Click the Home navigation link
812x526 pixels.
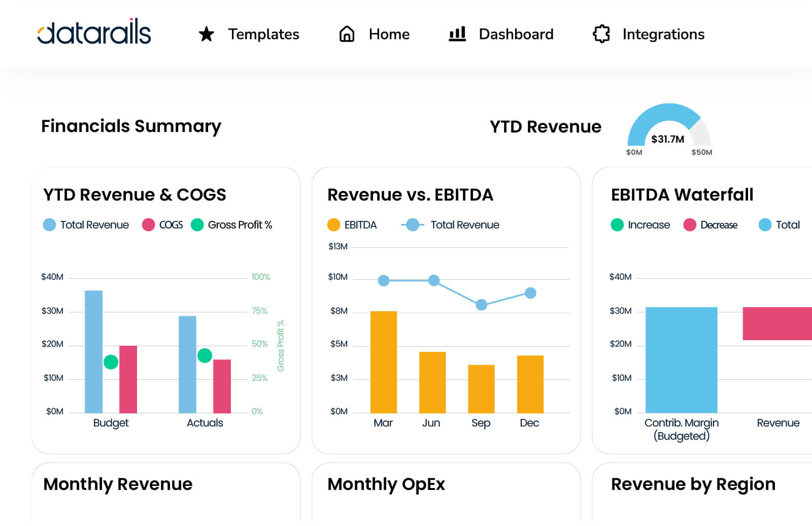point(389,34)
